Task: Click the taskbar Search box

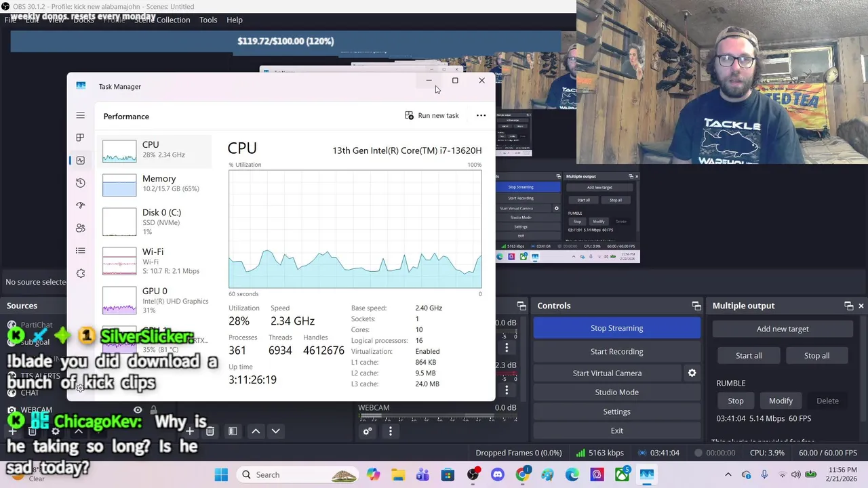Action: (296, 474)
